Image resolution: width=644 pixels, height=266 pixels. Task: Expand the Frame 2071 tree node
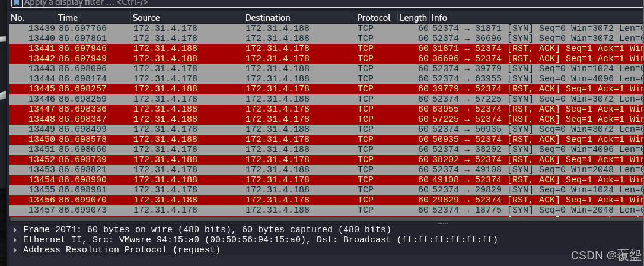pos(16,229)
